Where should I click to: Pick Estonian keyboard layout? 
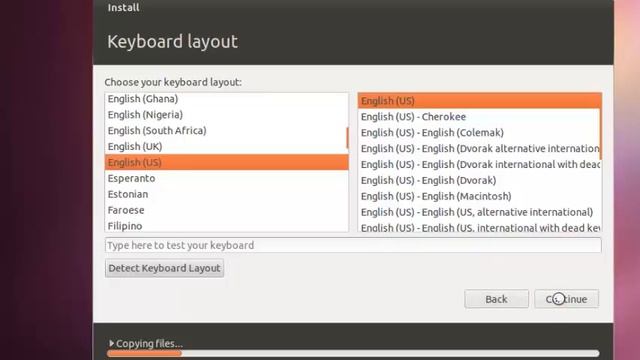coord(227,194)
